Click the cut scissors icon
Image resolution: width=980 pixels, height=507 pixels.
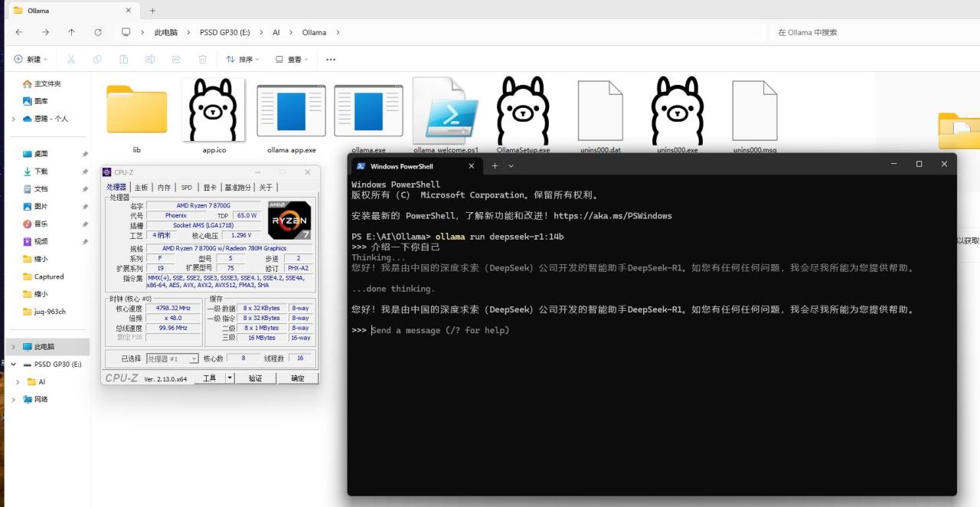[x=71, y=59]
